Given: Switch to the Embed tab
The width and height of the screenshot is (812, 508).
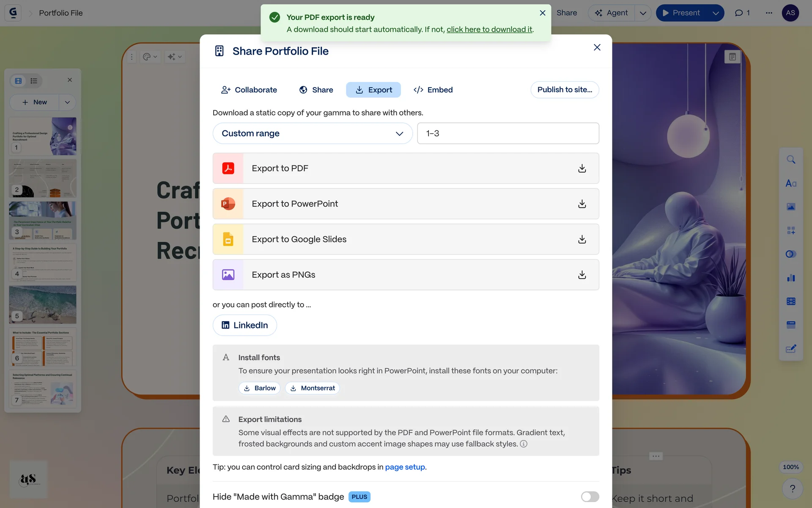Looking at the screenshot, I should 433,90.
